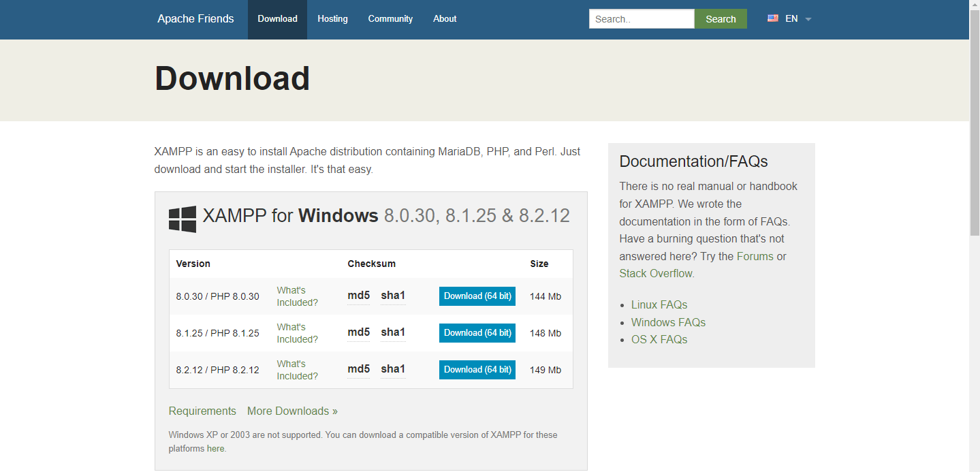Image resolution: width=980 pixels, height=472 pixels.
Task: Click the flag icon next to EN
Action: tap(773, 18)
